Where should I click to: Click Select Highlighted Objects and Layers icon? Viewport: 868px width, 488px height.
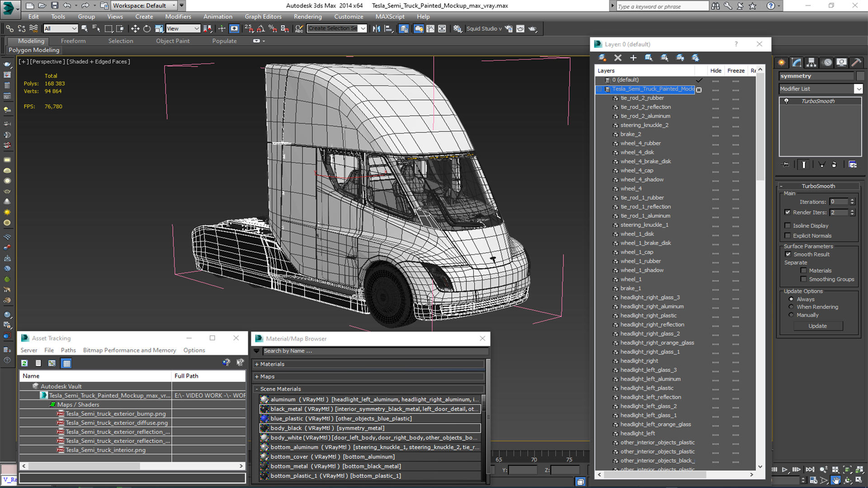(649, 58)
